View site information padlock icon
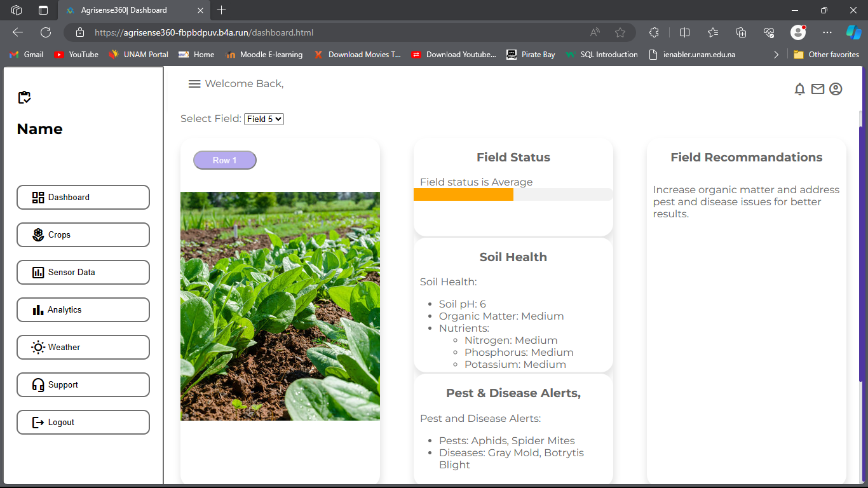 (x=79, y=32)
